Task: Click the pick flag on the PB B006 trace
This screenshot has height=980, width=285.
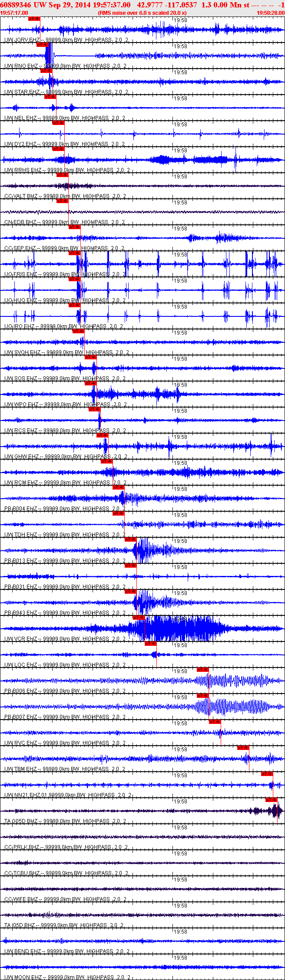Action: [203, 670]
